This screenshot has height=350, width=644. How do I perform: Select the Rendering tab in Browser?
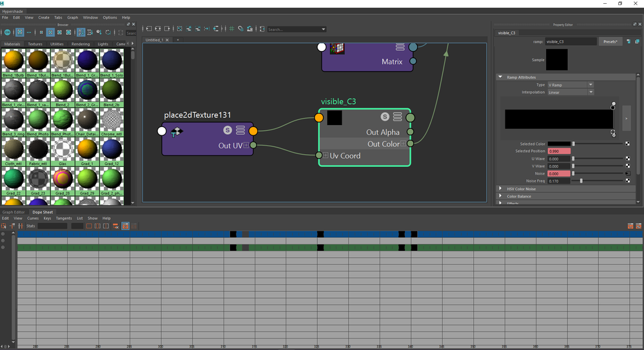click(81, 44)
